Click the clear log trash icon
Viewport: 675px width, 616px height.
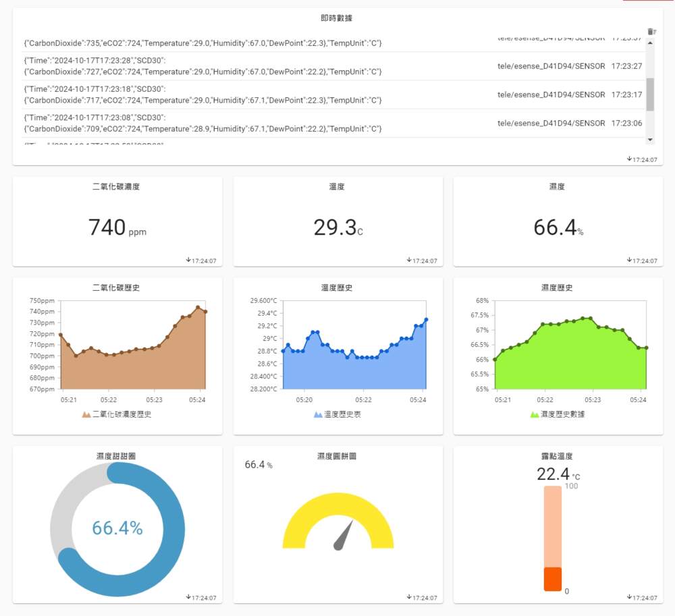651,32
